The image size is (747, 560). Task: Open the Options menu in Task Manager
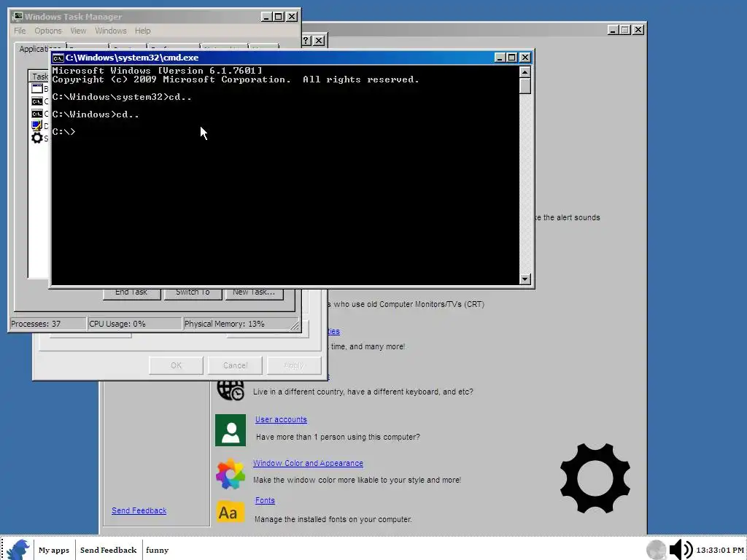(x=48, y=31)
